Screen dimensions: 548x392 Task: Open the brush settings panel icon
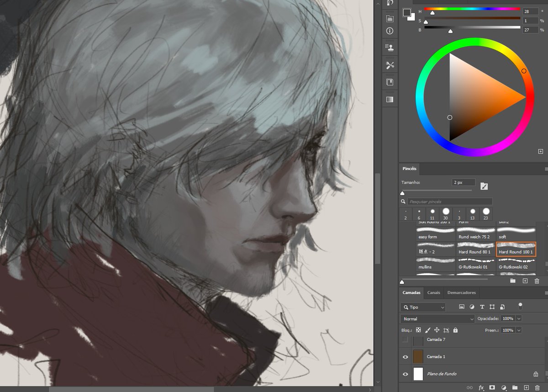tap(485, 185)
